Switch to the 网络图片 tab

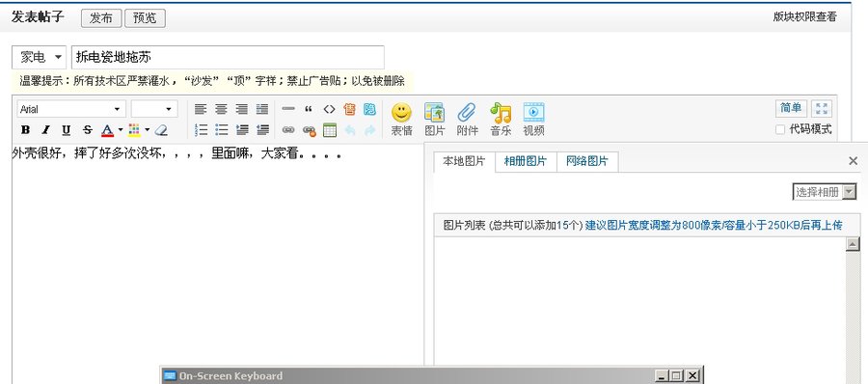(x=586, y=161)
